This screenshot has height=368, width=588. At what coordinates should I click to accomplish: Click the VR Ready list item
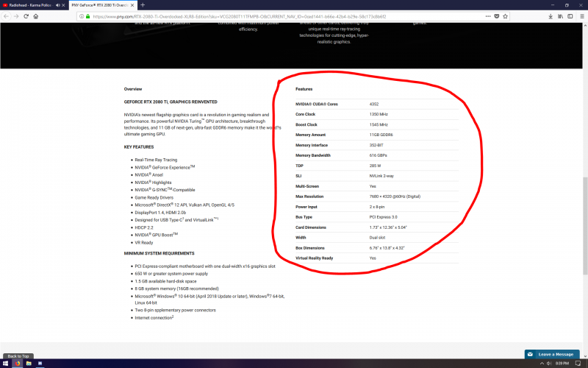(144, 243)
